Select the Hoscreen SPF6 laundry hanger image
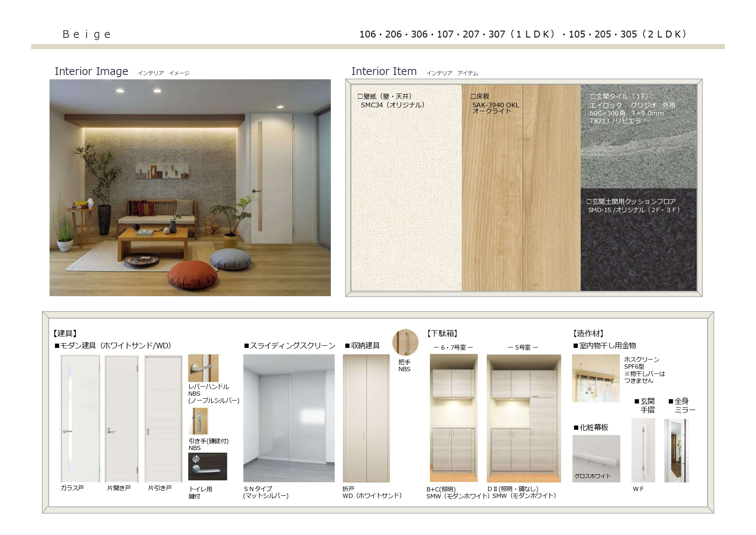The image size is (756, 535). pos(595,378)
